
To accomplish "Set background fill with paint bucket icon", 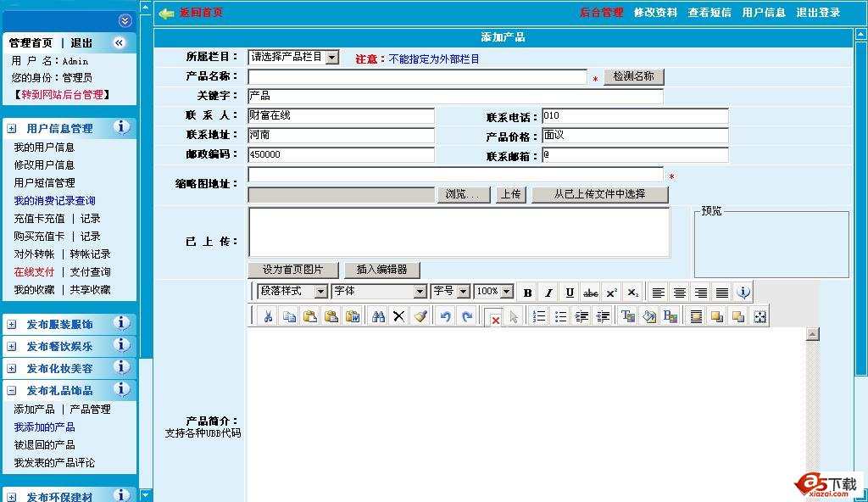I will pos(648,316).
